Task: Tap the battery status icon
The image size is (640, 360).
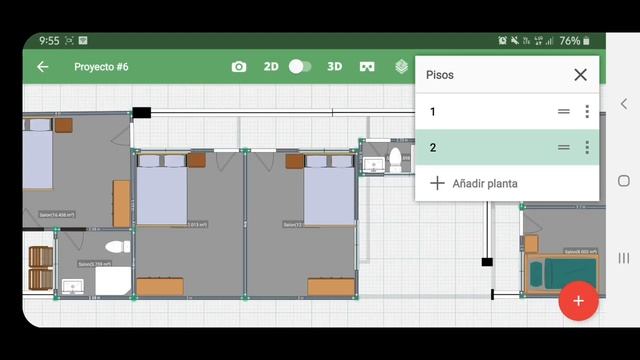Action: pyautogui.click(x=587, y=41)
